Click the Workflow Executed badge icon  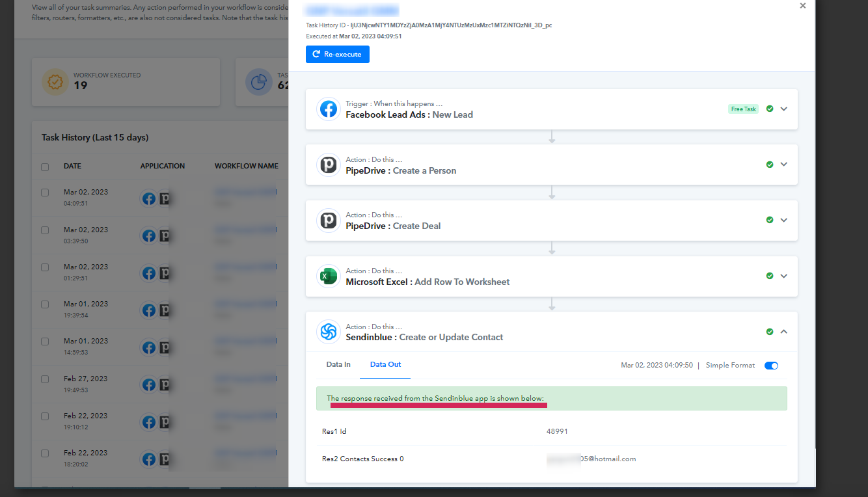(x=55, y=82)
